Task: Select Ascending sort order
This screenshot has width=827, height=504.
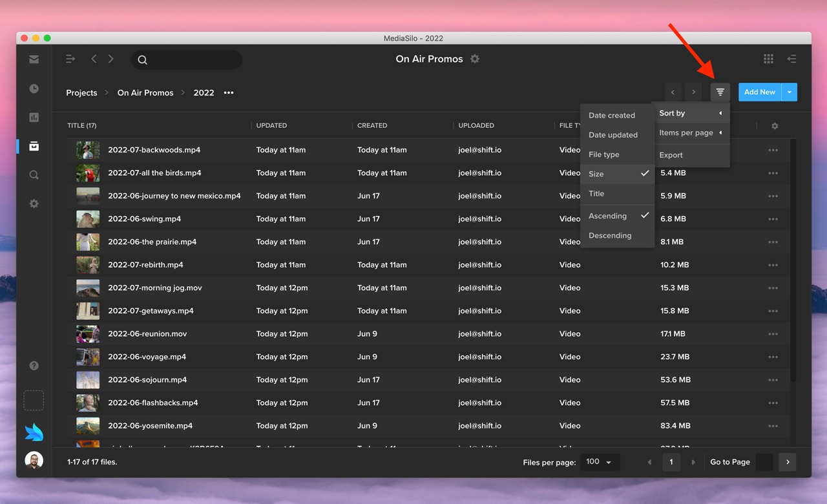Action: click(x=618, y=216)
